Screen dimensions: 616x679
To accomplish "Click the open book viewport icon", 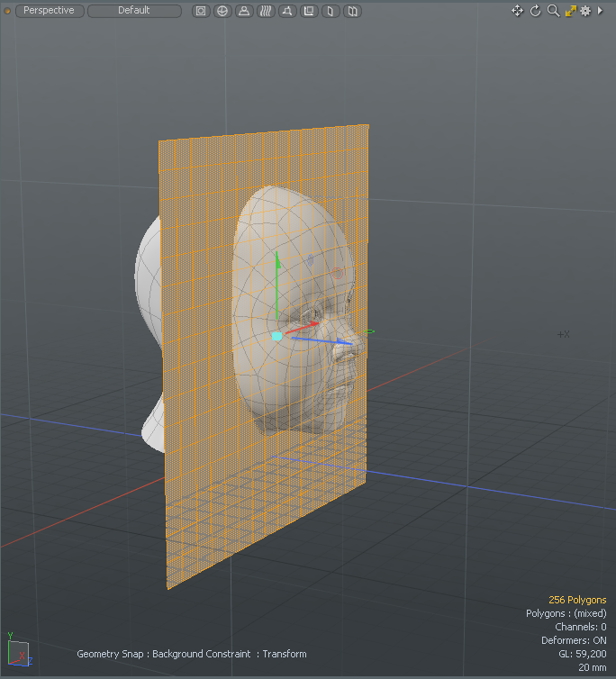I will [x=352, y=12].
